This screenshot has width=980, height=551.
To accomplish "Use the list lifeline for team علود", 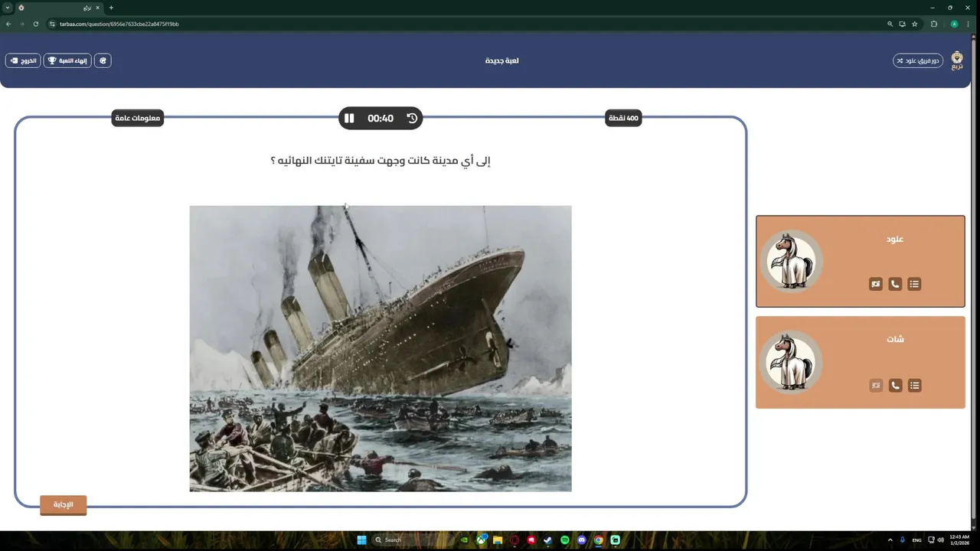I will click(914, 284).
